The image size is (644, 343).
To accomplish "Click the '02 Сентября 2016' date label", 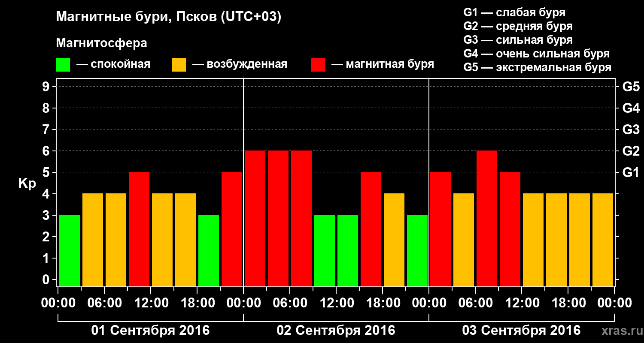I will [336, 331].
